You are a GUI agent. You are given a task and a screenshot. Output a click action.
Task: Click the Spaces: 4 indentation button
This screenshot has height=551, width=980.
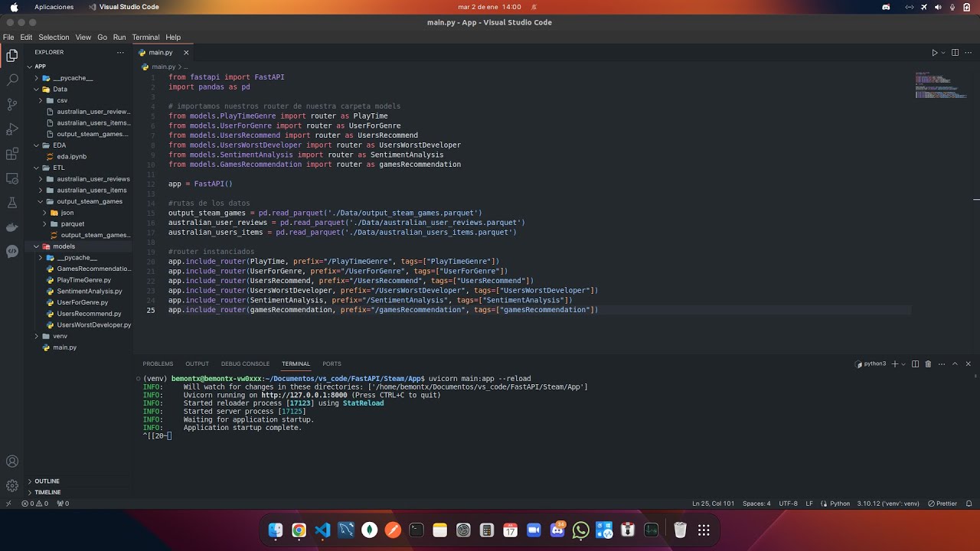tap(756, 504)
